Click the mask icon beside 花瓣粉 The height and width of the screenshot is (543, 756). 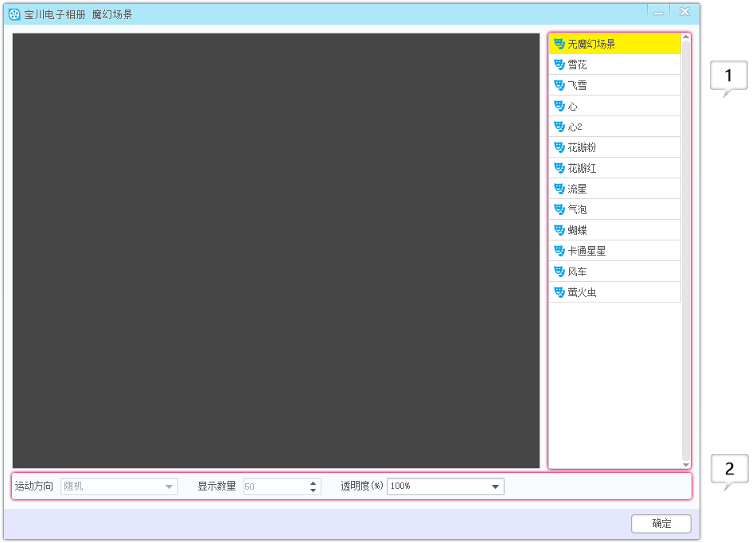[x=559, y=147]
